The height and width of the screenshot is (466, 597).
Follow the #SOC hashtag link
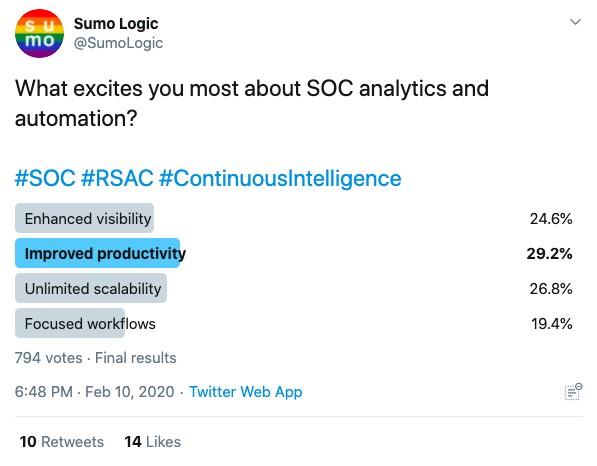45,178
